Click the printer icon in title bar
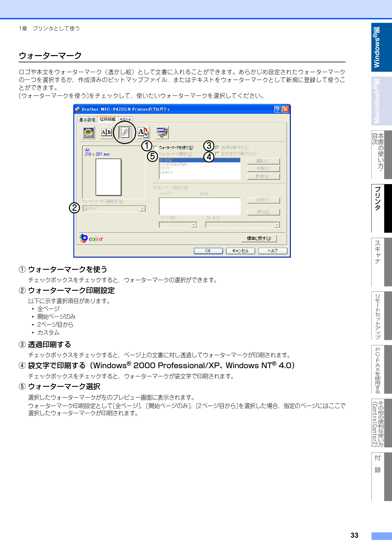This screenshot has width=392, height=555. click(78, 109)
